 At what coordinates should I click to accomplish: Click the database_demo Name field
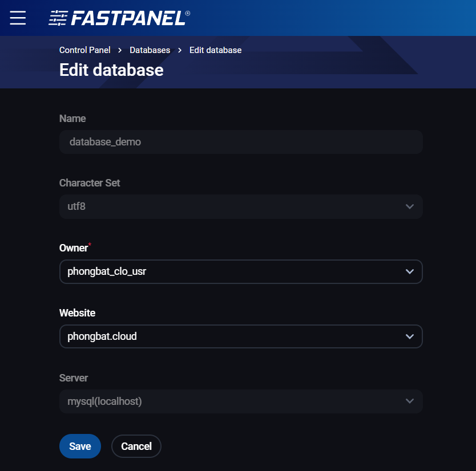tap(240, 142)
